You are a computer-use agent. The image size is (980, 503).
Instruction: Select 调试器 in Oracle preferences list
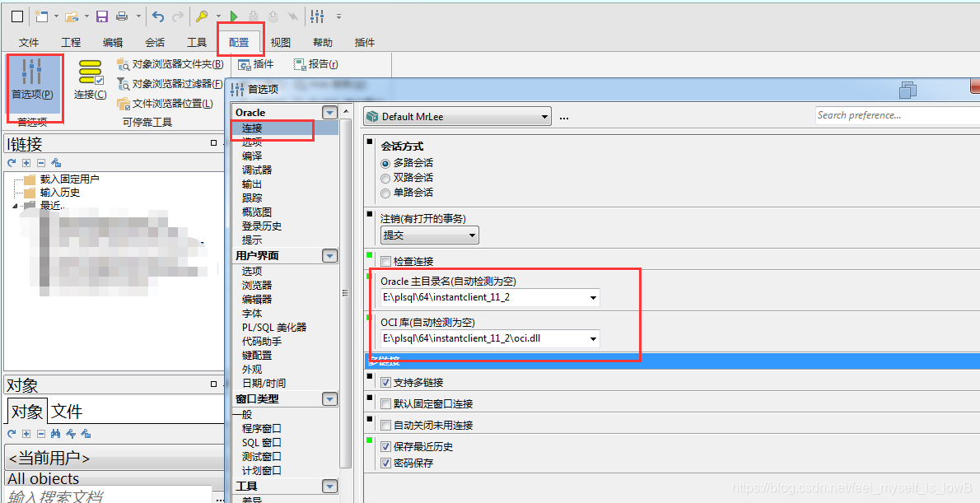(x=257, y=170)
